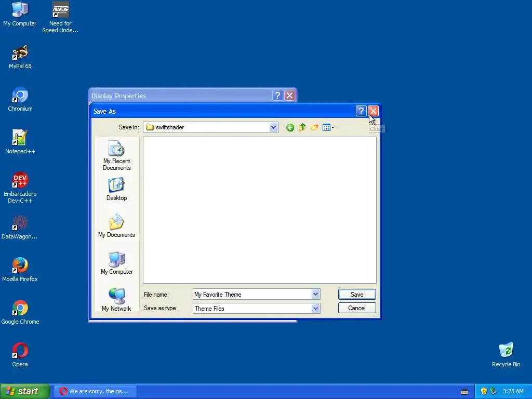Expand the Save in folder dropdown
This screenshot has height=399, width=532.
(273, 128)
